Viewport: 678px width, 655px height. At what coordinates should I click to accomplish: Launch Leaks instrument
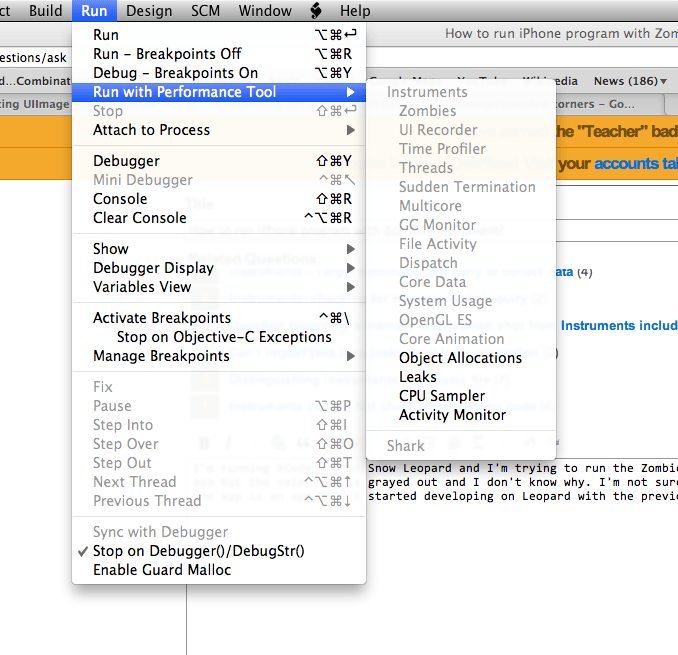(x=461, y=377)
